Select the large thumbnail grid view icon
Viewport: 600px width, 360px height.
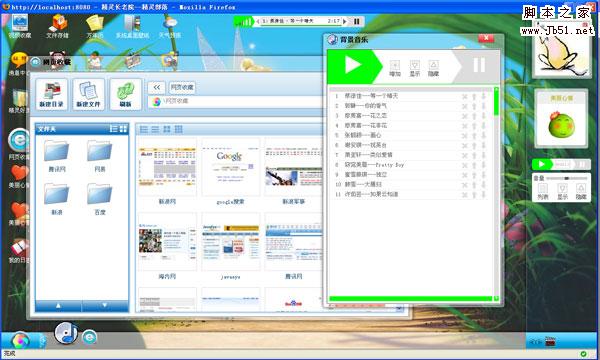[x=167, y=129]
